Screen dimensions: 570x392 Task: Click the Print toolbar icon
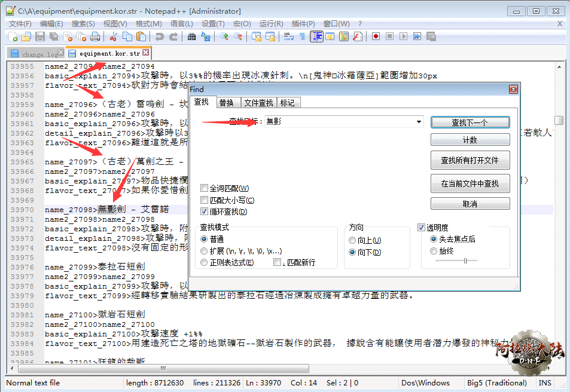[95, 37]
